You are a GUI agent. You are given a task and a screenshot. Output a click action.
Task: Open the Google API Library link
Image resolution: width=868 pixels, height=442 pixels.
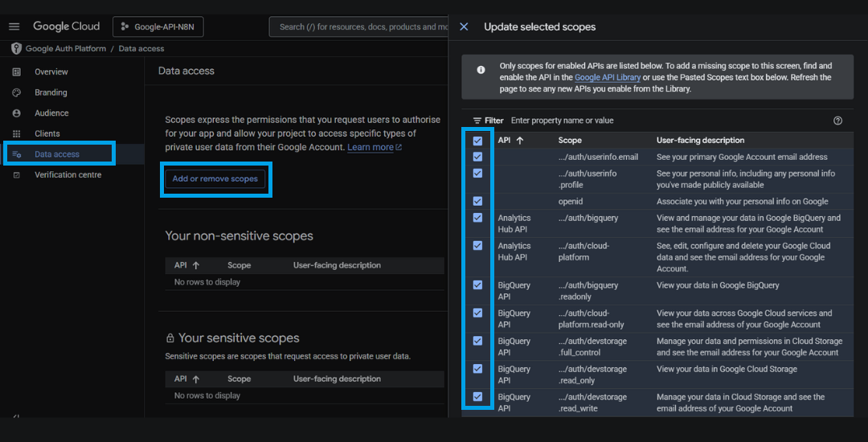(x=608, y=77)
